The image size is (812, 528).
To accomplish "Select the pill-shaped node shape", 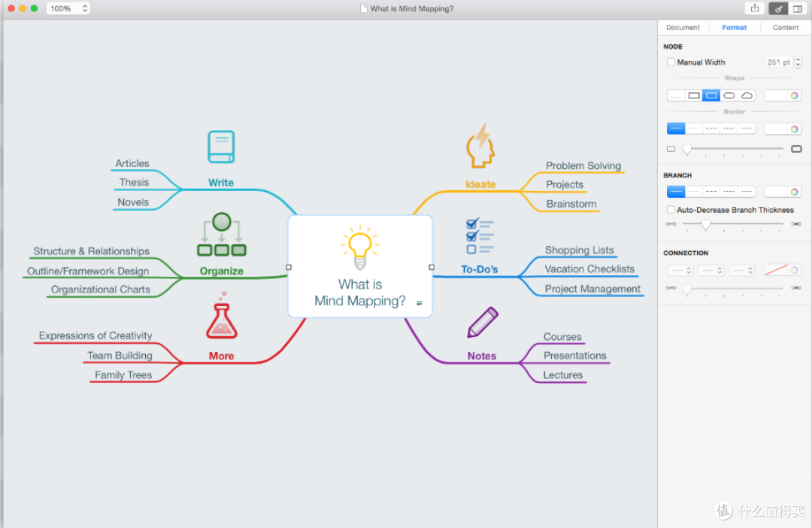I will 729,96.
